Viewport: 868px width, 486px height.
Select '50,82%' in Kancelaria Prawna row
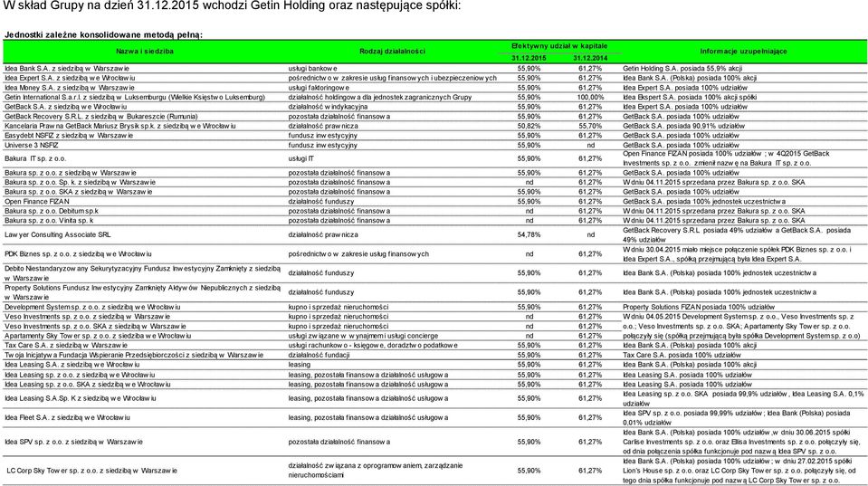(x=529, y=126)
